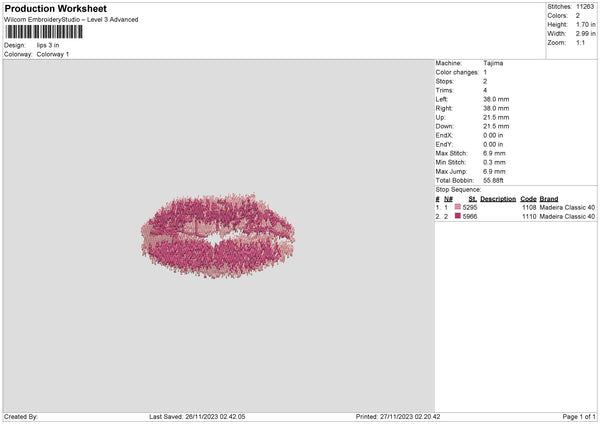Click the St. column header
This screenshot has width=600, height=424.
472,198
